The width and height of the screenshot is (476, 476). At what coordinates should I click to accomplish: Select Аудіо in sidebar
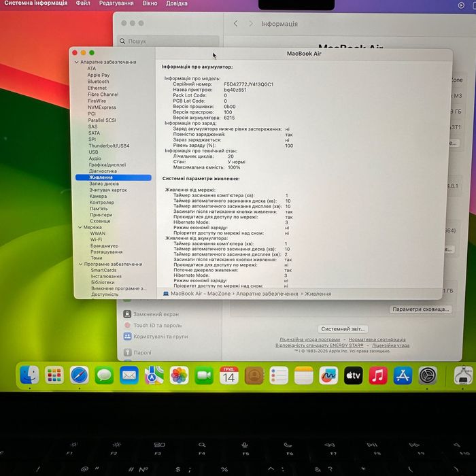click(x=95, y=158)
